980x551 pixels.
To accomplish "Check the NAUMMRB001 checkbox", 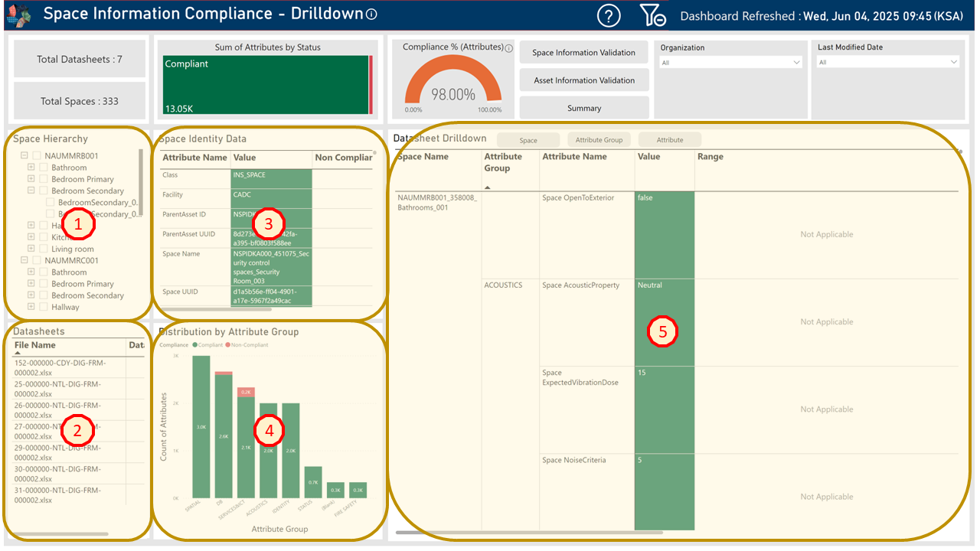I will pyautogui.click(x=37, y=156).
